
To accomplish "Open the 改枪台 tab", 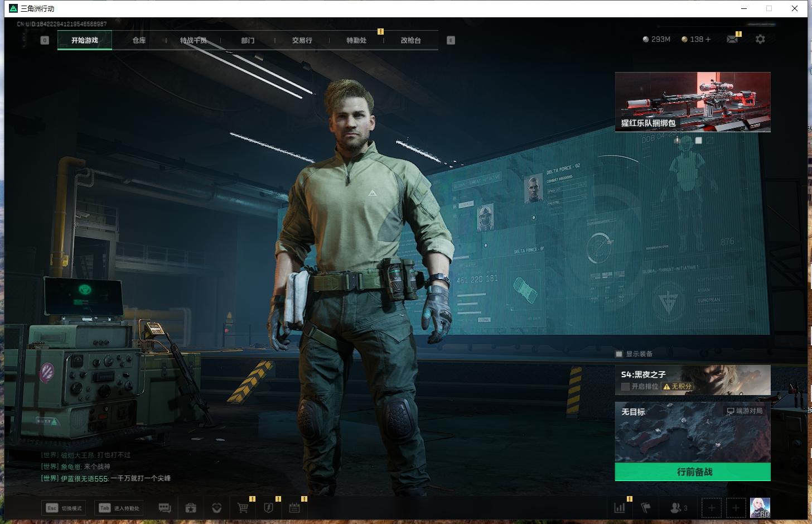I will (x=410, y=40).
